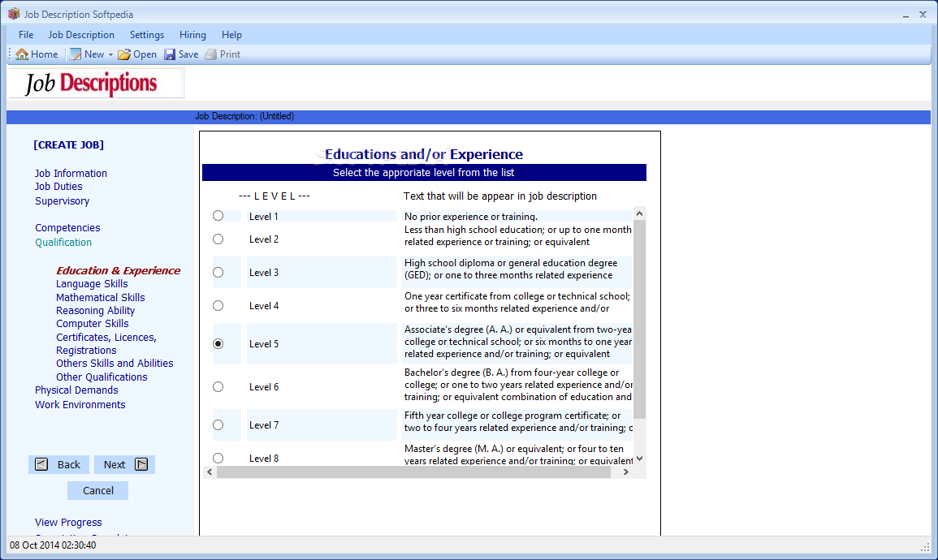This screenshot has width=938, height=560.
Task: Click the horizontal scrollbar left arrow
Action: point(210,472)
